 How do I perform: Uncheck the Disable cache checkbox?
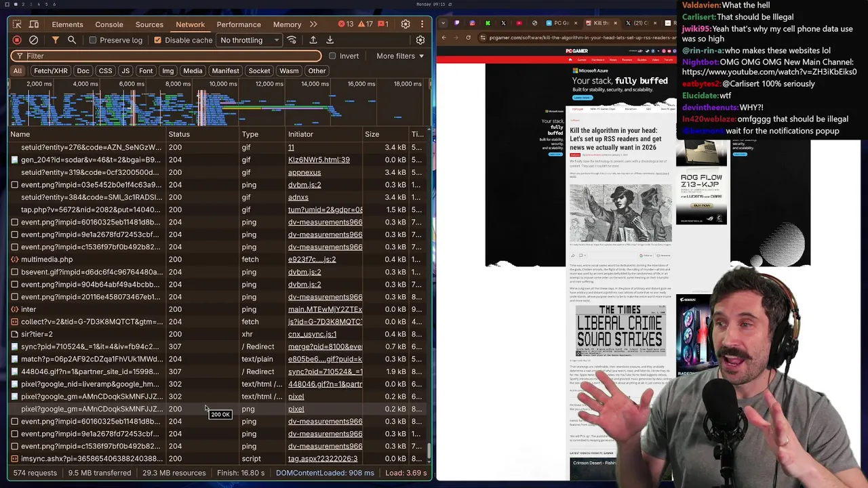coord(157,40)
